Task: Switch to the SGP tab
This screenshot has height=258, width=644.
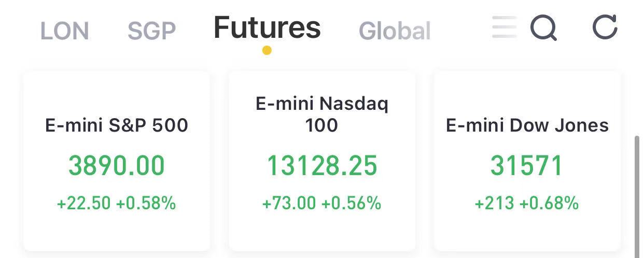Action: click(x=151, y=31)
